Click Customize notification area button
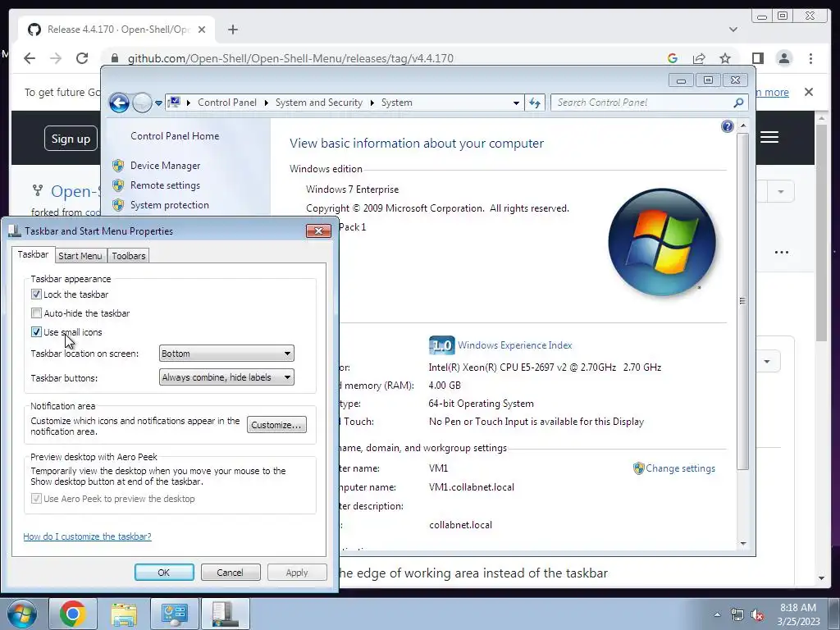840x630 pixels. (276, 425)
